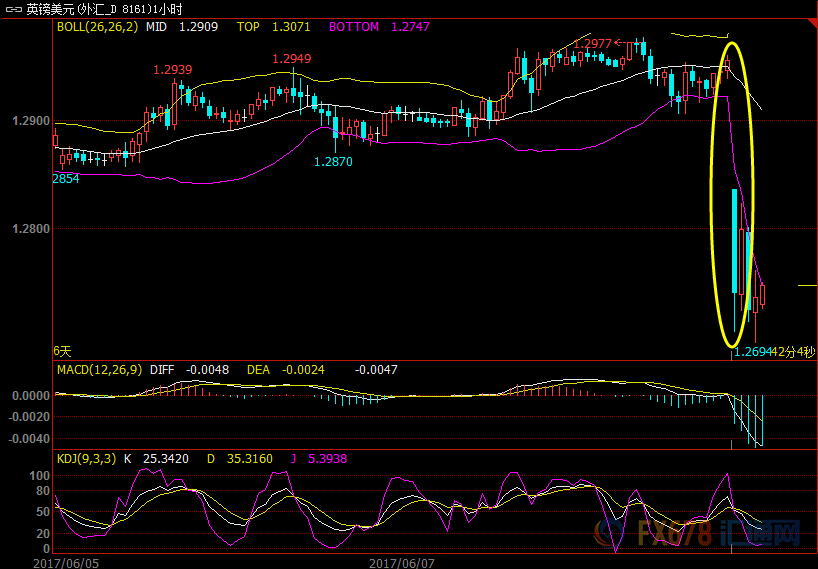
Task: Select the J value 5.3938
Action: click(x=326, y=459)
